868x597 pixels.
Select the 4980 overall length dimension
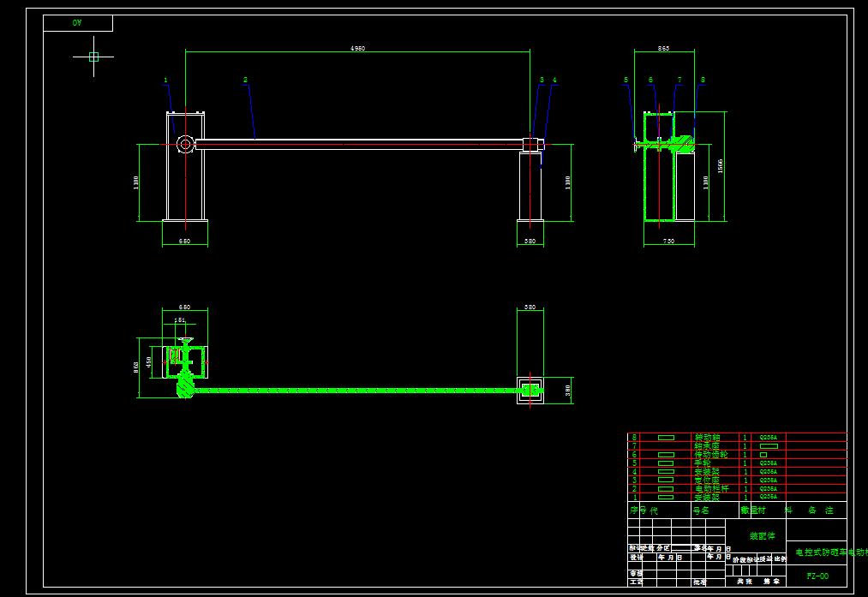coord(357,49)
